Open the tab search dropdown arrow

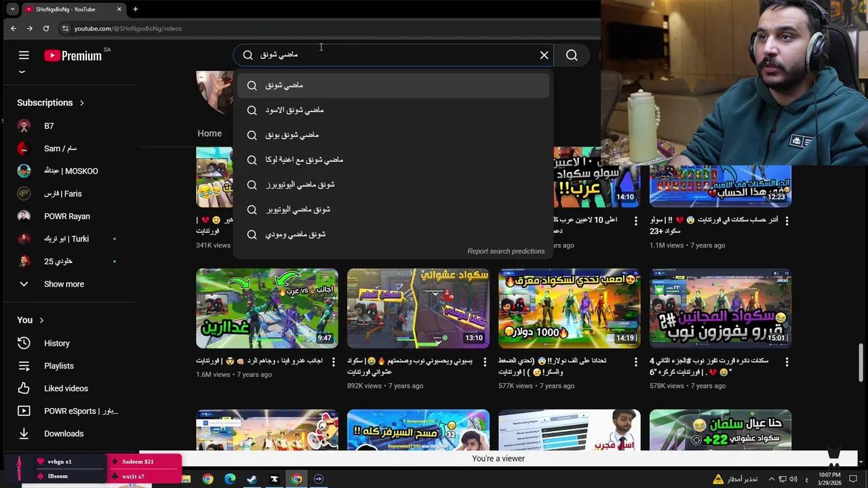coord(12,9)
